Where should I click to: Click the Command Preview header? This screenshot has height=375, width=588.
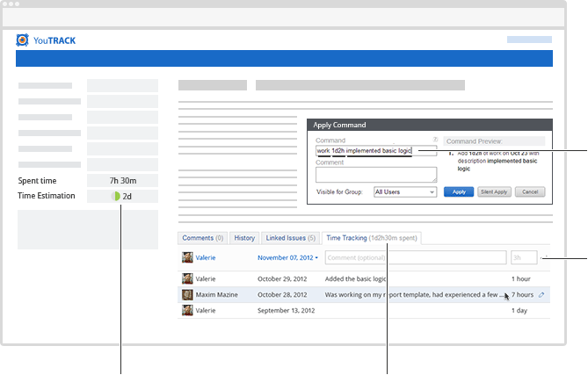click(494, 141)
